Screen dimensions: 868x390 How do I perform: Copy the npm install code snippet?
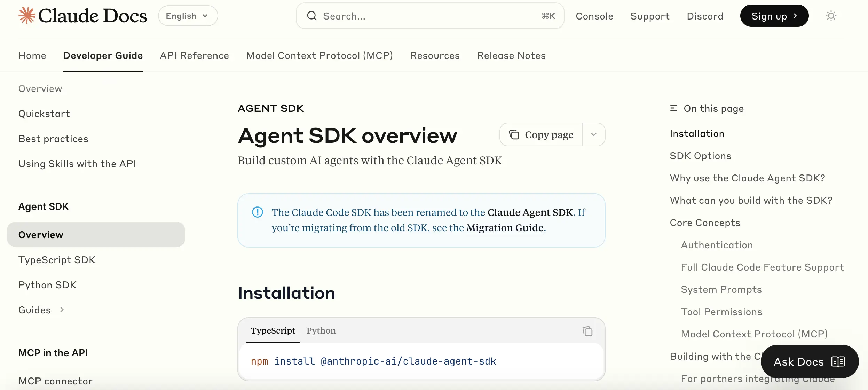(587, 331)
